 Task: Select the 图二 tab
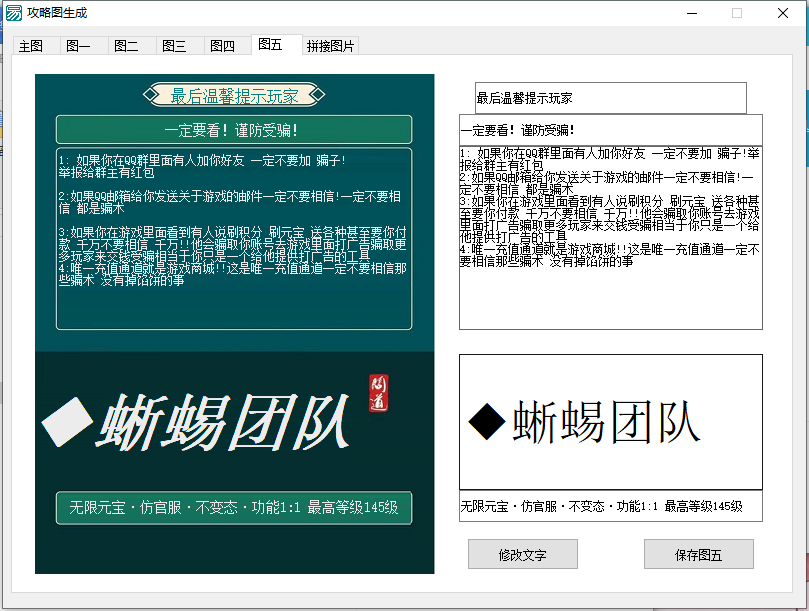126,46
